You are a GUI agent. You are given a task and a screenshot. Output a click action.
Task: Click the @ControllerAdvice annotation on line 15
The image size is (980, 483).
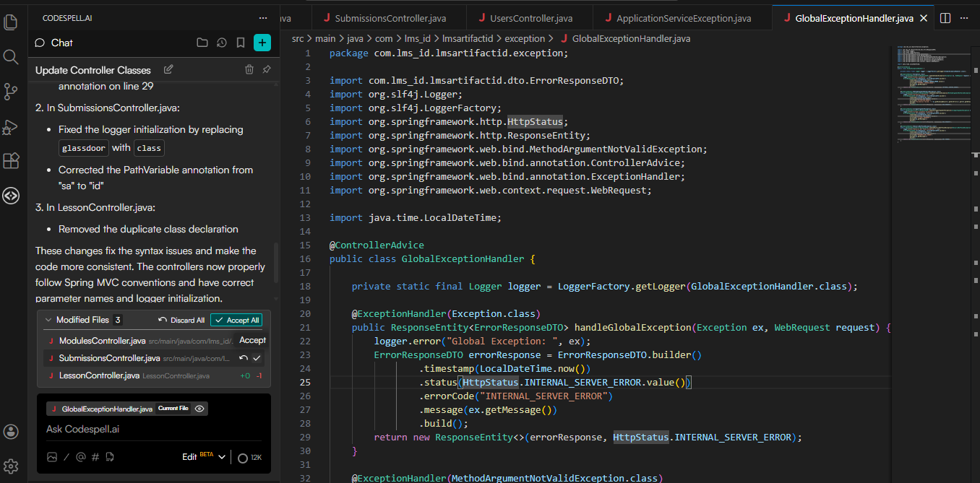377,245
